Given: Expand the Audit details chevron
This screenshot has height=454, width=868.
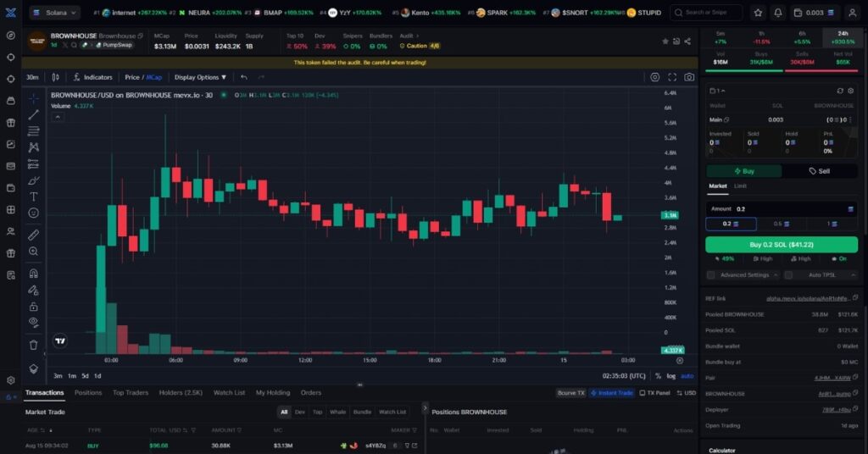Looking at the screenshot, I should [x=417, y=36].
